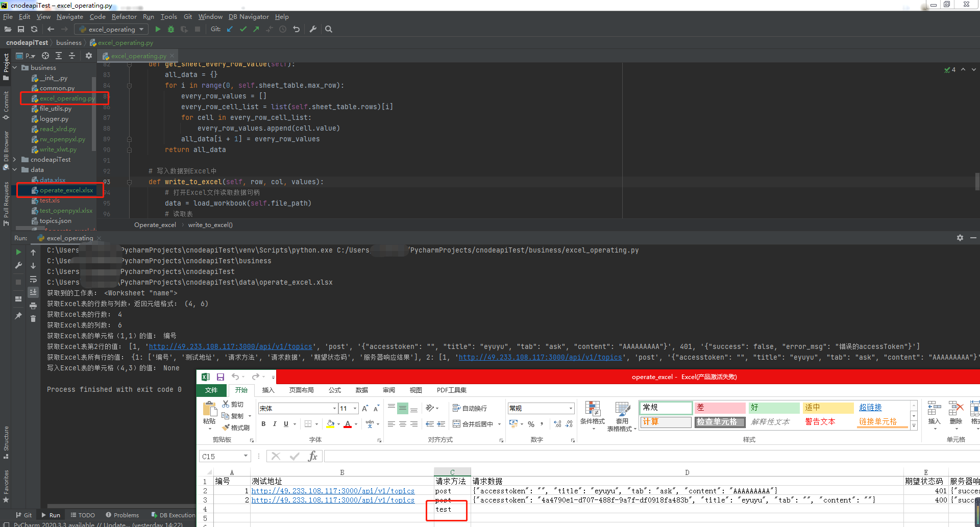Collapse the data folder in the Project tree
Viewport: 980px width, 527px height.
coord(14,170)
